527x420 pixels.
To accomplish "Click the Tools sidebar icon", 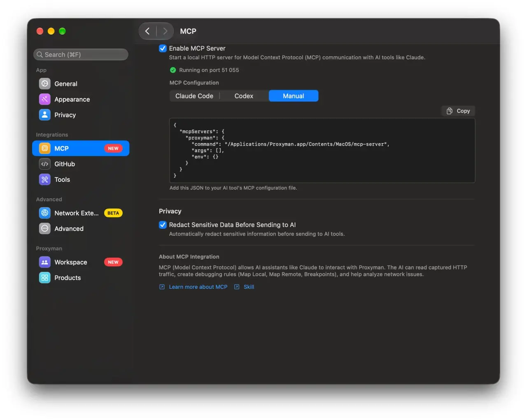I will point(45,179).
